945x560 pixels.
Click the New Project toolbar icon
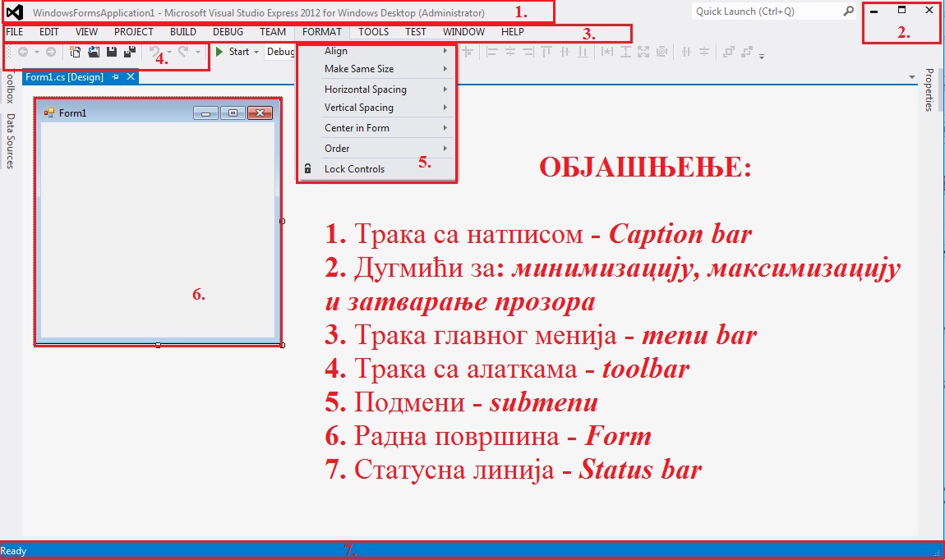(75, 52)
